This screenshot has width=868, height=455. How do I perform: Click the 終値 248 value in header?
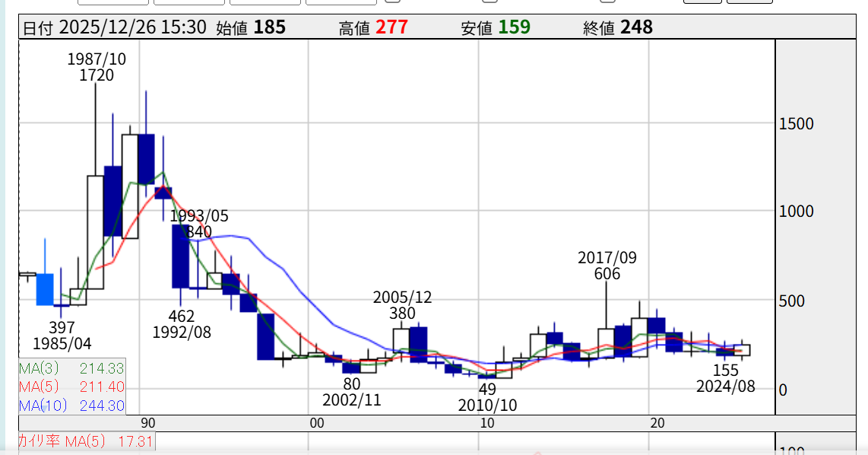pos(617,28)
